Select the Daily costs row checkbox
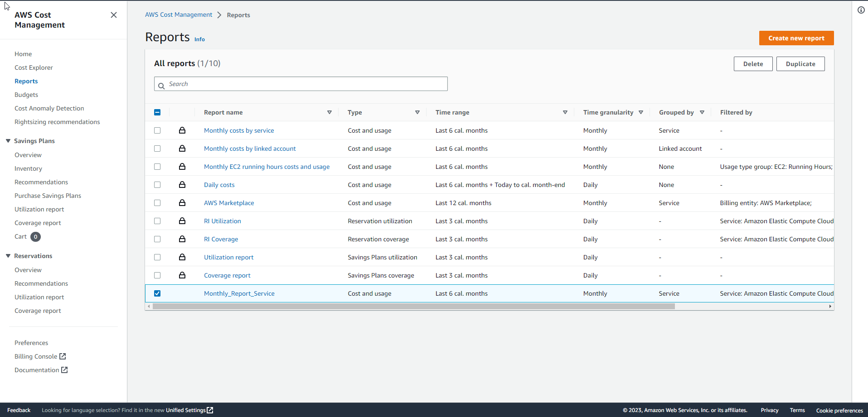Screen dimensions: 868x417 (x=157, y=185)
